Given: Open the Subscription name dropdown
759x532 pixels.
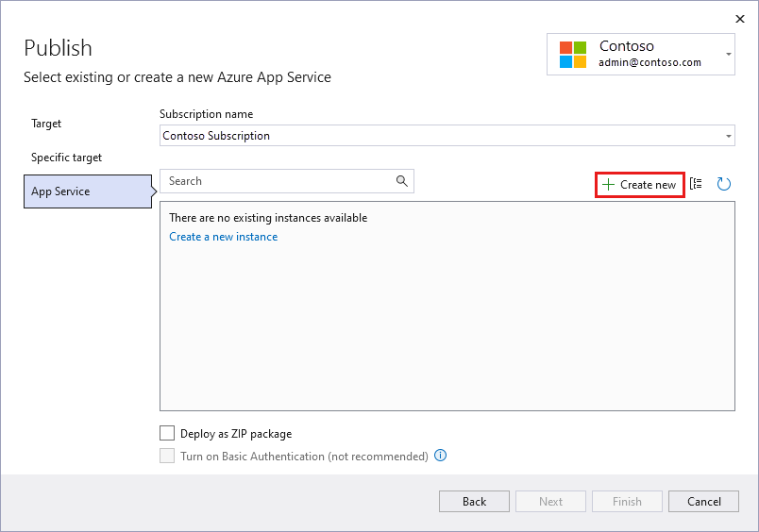Looking at the screenshot, I should click(x=729, y=136).
